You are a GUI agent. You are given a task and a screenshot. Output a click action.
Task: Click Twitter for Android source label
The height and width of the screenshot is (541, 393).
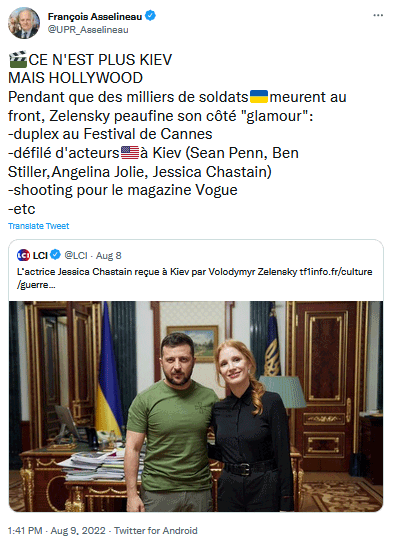point(156,530)
